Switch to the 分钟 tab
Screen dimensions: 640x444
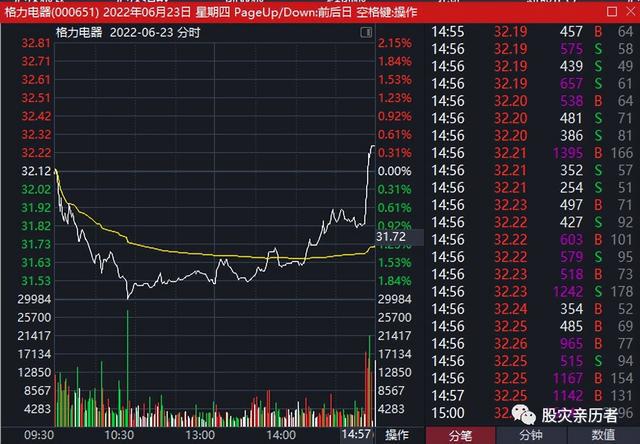pos(531,435)
